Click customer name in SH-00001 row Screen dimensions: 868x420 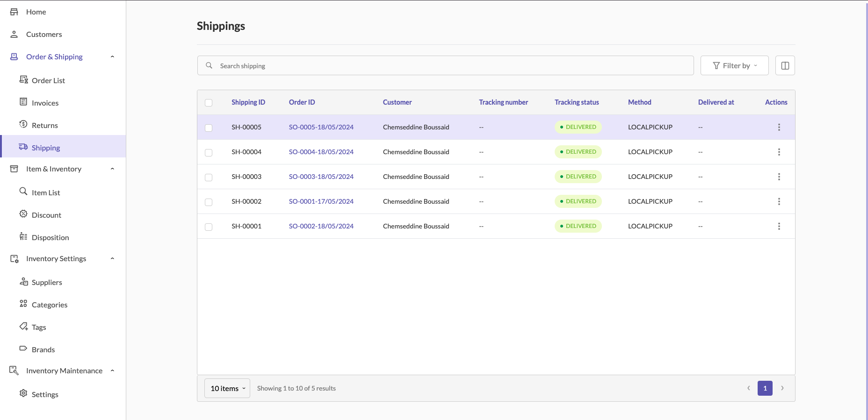(x=416, y=226)
